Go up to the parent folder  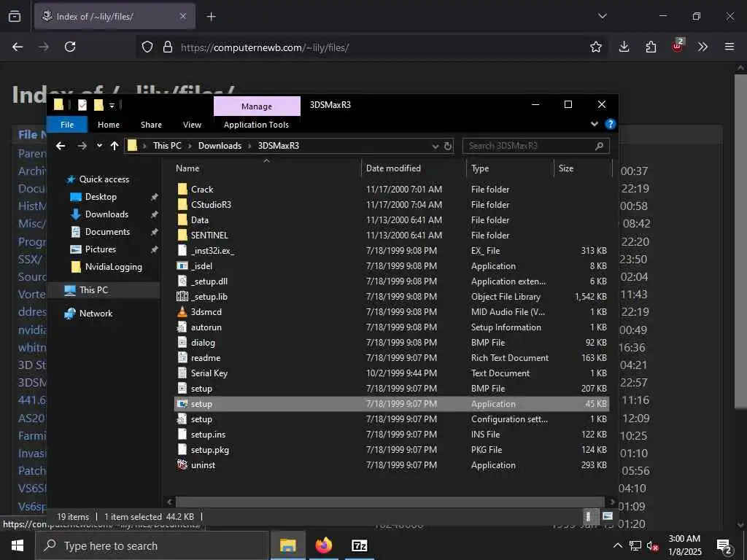(x=115, y=146)
